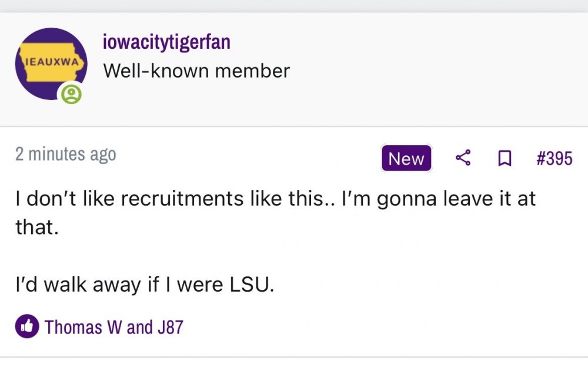Open the iowacitytigerfan profile link

[166, 42]
